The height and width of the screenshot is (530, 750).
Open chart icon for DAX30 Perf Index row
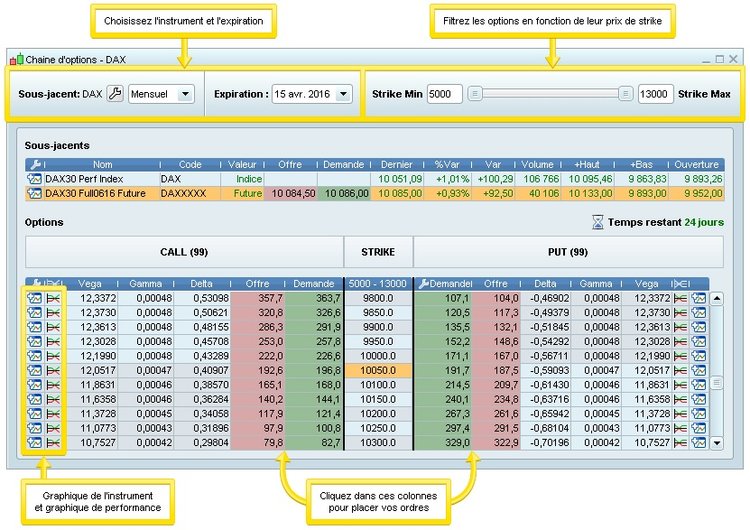(34, 179)
